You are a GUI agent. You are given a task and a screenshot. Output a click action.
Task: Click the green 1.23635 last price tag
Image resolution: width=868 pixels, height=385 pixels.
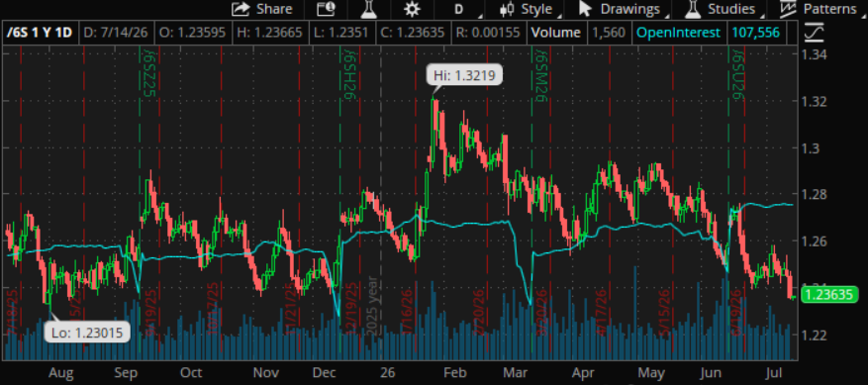coord(828,294)
